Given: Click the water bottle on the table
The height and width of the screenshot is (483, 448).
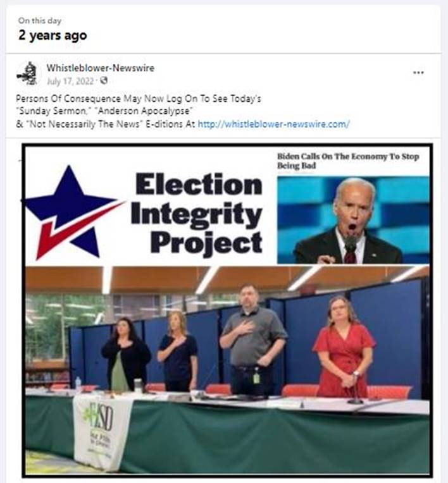Looking at the screenshot, I should pos(78,384).
